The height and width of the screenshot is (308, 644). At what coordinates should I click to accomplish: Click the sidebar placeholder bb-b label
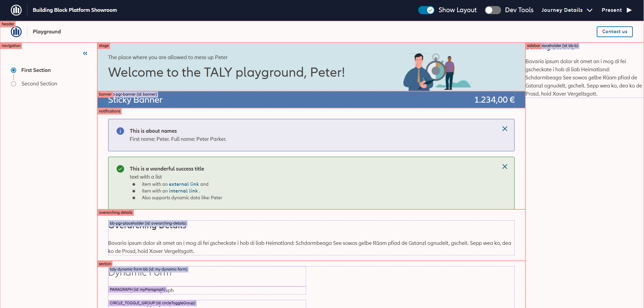click(560, 46)
